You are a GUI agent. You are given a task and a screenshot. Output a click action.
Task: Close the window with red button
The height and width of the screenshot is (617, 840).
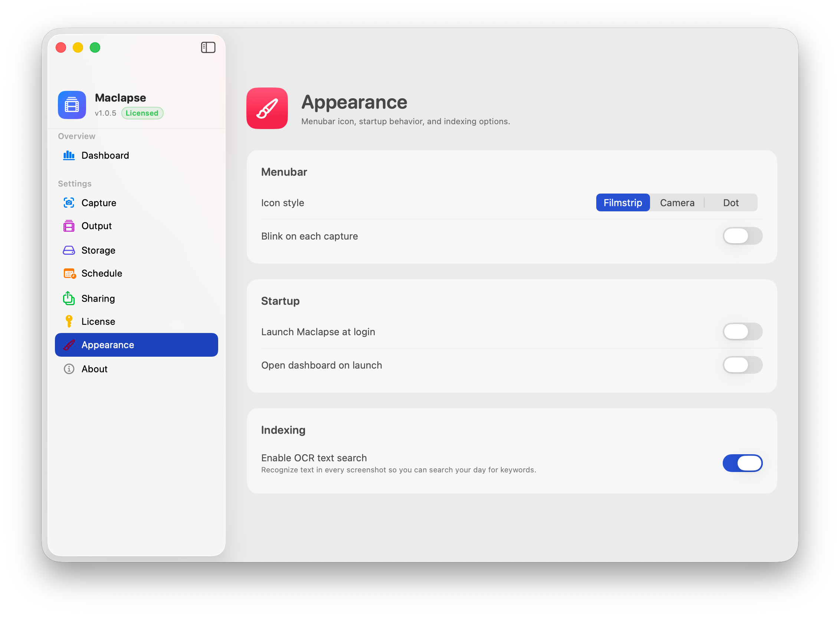coord(61,47)
